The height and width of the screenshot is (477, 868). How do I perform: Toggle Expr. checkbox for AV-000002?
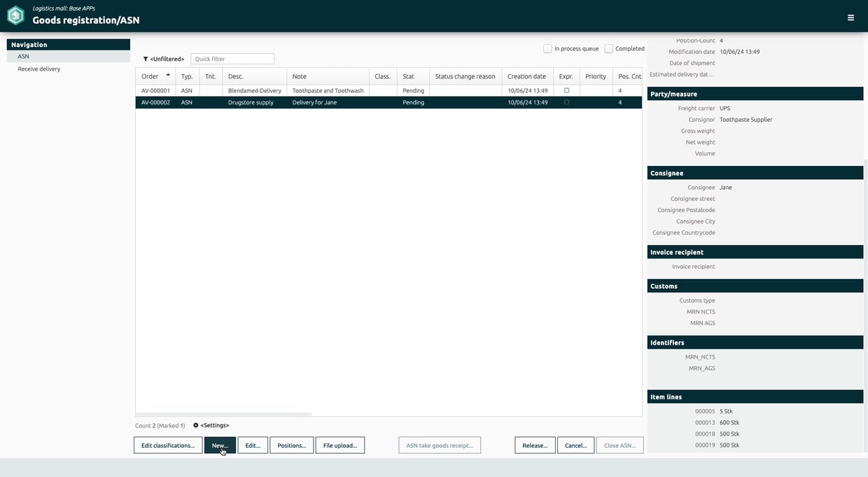point(566,102)
